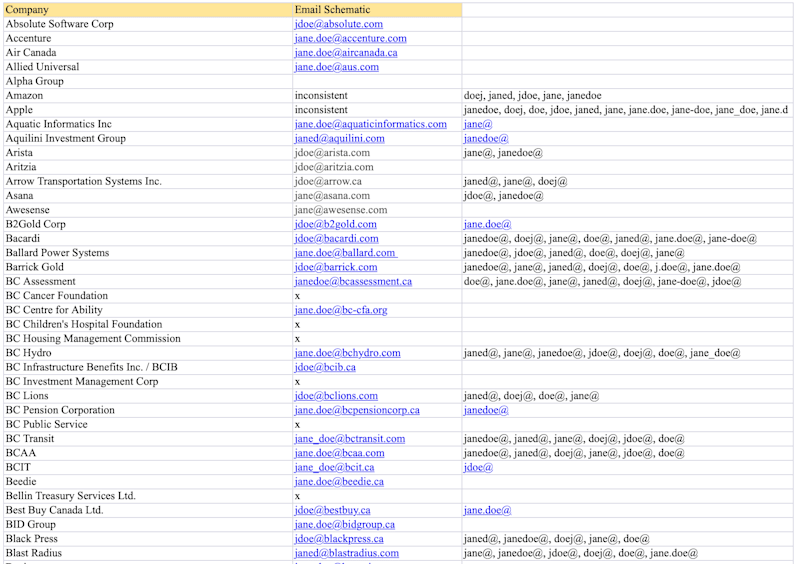Open jdoe@b2gold.com link
This screenshot has width=800, height=564.
[x=335, y=224]
